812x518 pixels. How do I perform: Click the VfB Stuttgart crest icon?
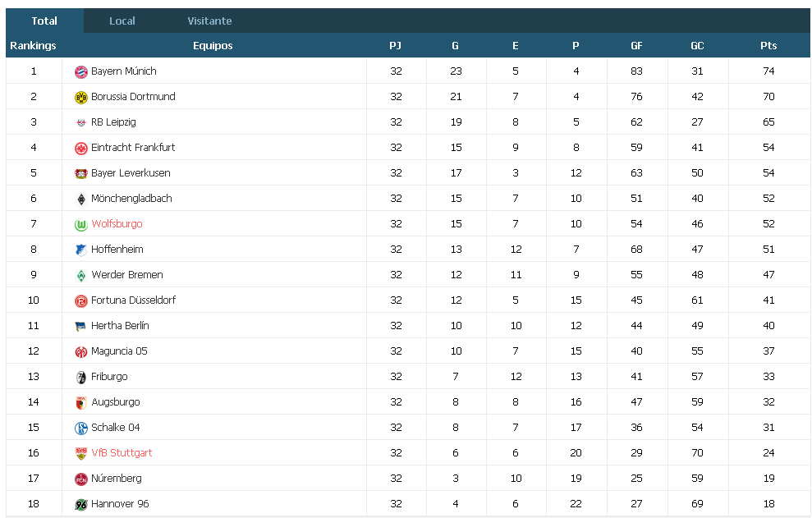tap(80, 453)
